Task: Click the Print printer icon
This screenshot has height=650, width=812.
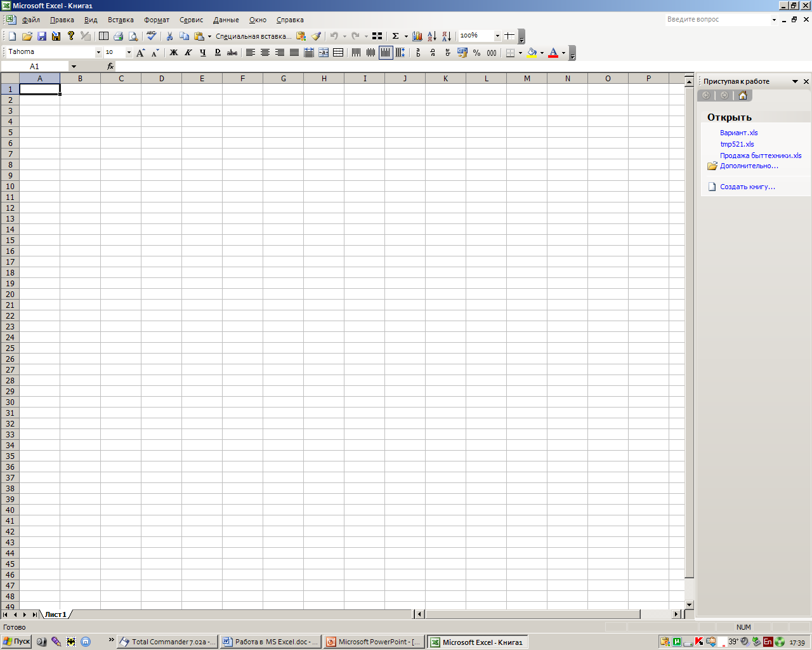Action: (x=118, y=36)
